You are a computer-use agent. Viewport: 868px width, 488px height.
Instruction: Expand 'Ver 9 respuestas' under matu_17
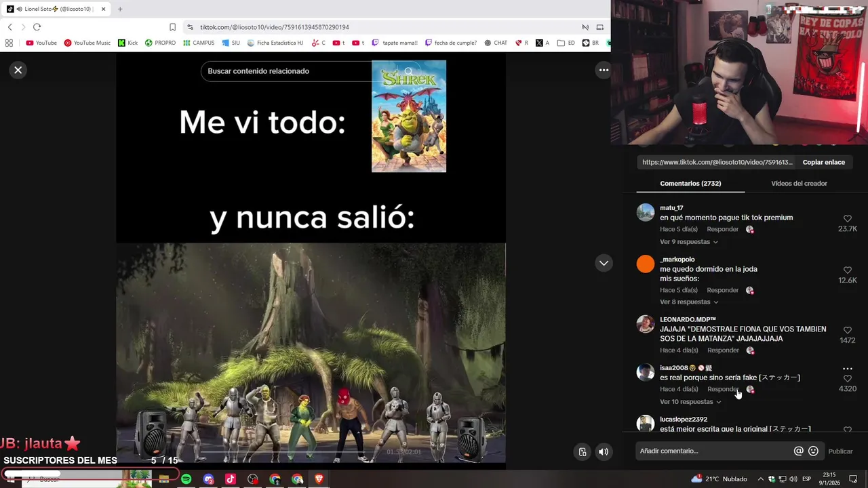pos(688,242)
